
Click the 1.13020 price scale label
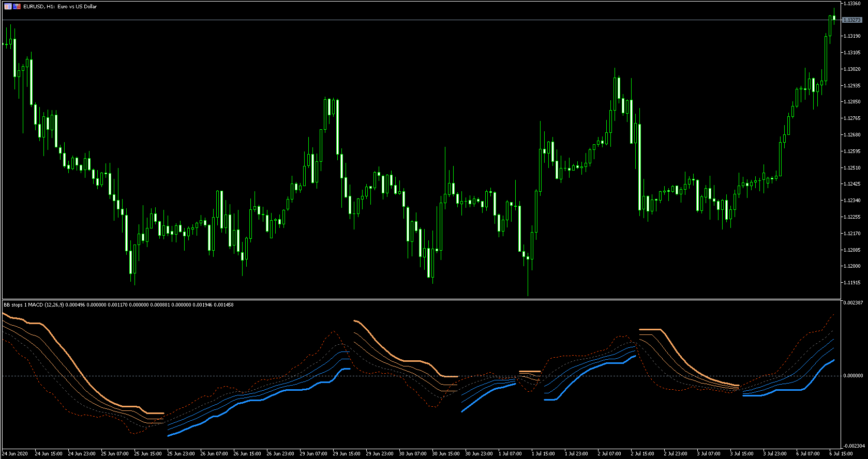click(x=852, y=69)
